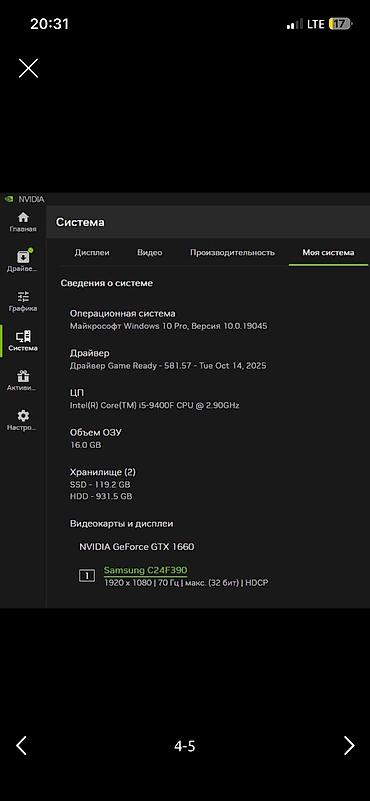The image size is (370, 801).
Task: Click the NVIDIA GeForce GTX 1660 text
Action: (x=136, y=547)
